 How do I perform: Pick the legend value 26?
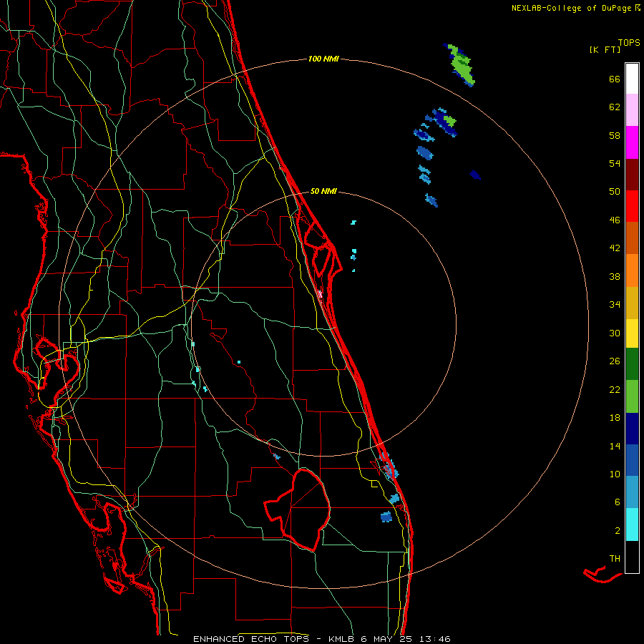615,361
